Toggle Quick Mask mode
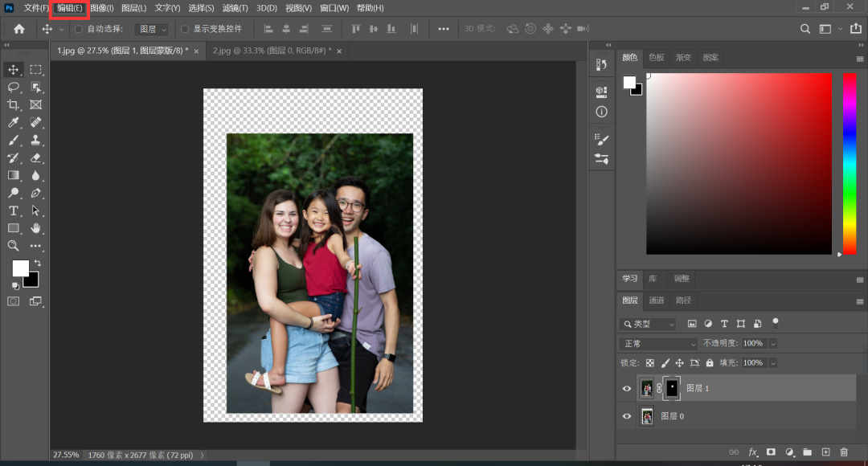The width and height of the screenshot is (868, 466). tap(14, 301)
